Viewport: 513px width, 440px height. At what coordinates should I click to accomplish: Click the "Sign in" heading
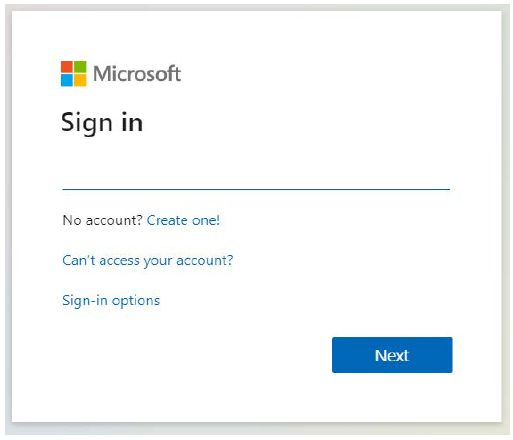click(x=102, y=123)
